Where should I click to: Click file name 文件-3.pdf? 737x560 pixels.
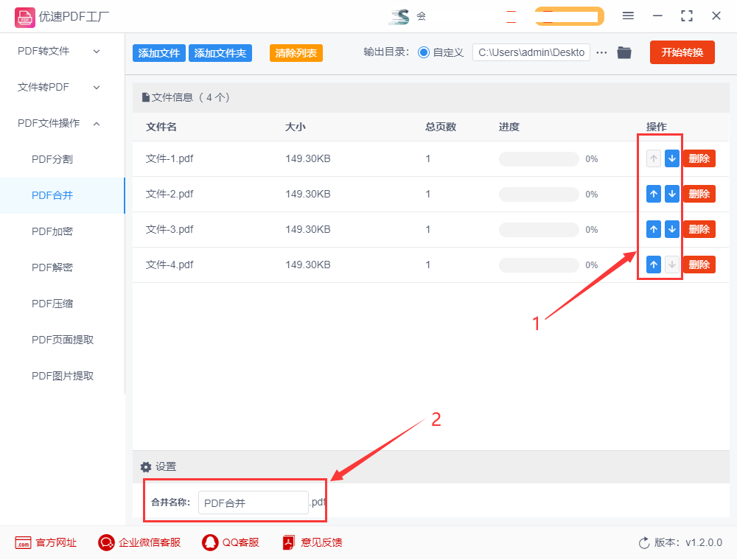click(170, 229)
